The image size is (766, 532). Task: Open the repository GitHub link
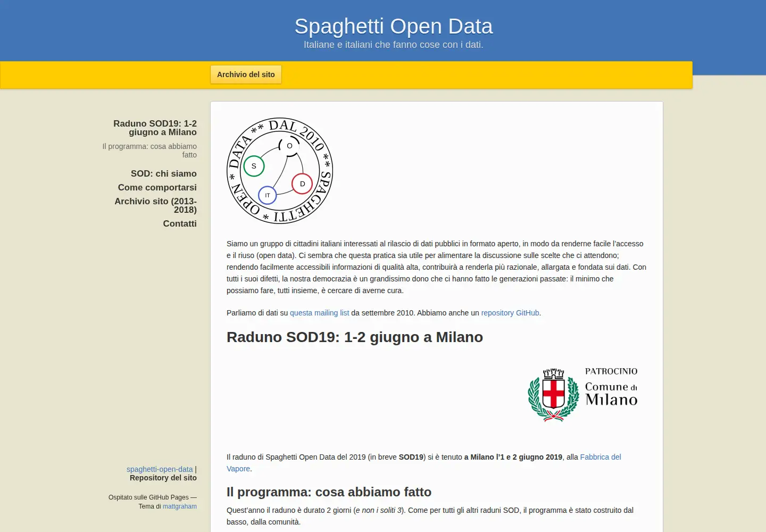(510, 313)
